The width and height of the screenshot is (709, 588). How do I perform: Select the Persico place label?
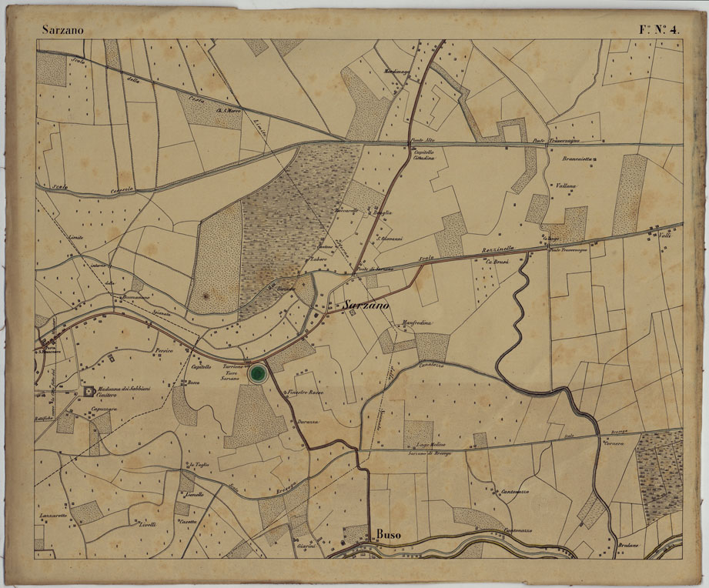pyautogui.click(x=162, y=350)
